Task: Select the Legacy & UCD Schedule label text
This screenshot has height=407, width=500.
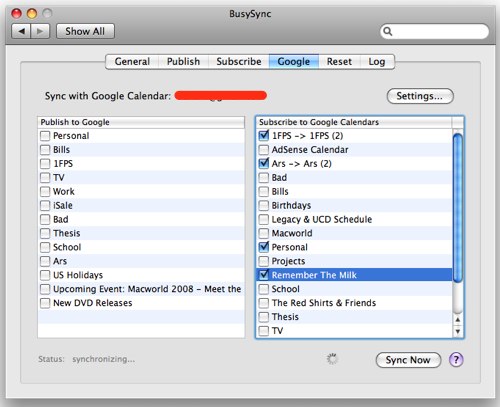Action: tap(322, 220)
